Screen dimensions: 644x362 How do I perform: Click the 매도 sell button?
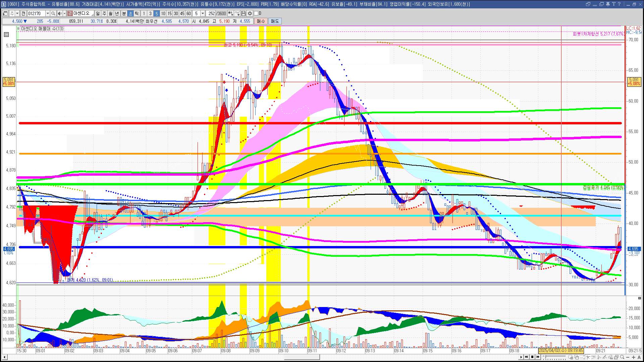(x=275, y=21)
